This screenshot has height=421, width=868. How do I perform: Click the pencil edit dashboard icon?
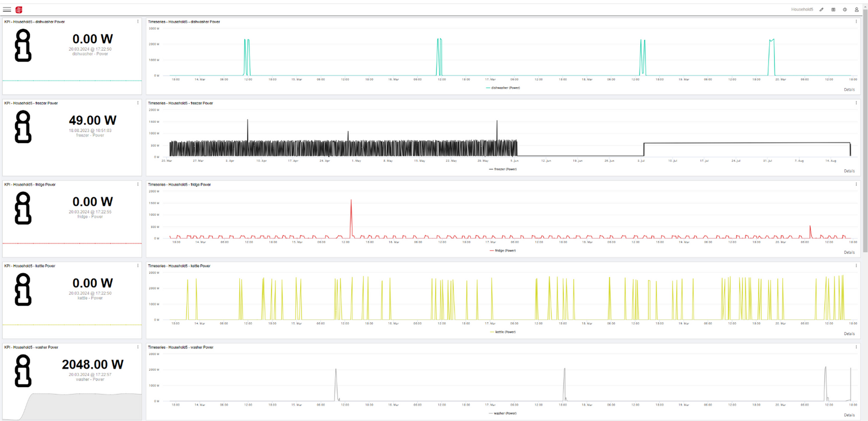tap(821, 10)
